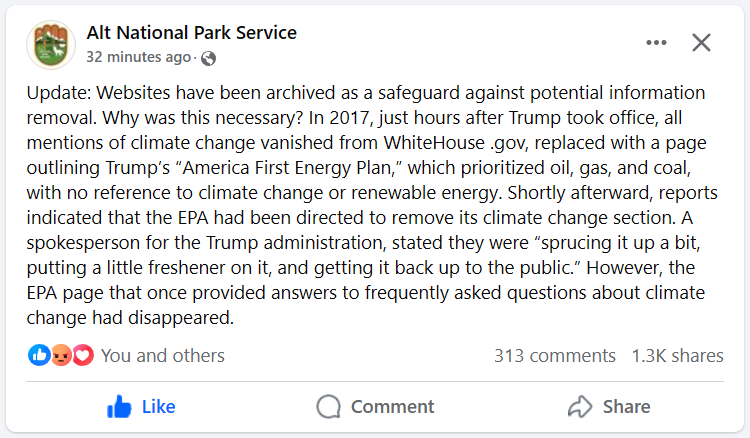View the 1.3K shares list
Viewport: 750px width, 438px height.
(677, 355)
